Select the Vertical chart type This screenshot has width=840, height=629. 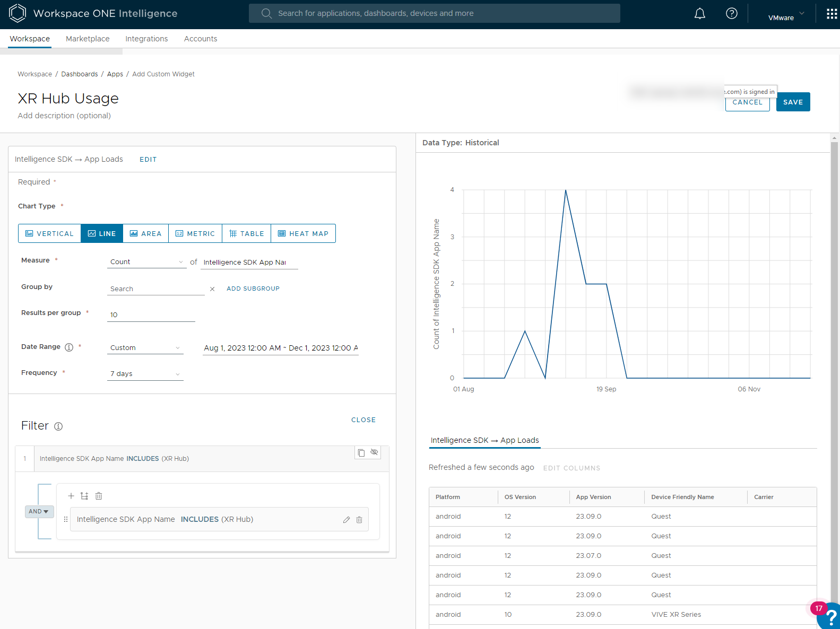pyautogui.click(x=49, y=233)
